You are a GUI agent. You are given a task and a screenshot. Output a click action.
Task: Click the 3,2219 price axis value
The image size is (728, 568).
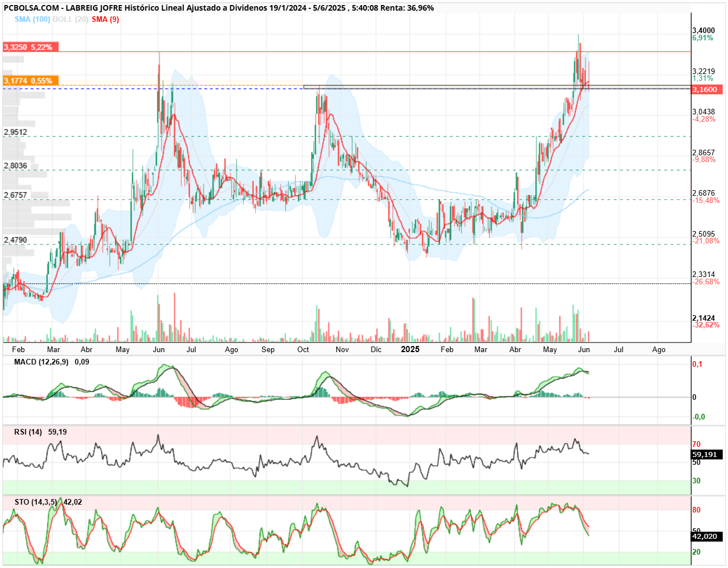pyautogui.click(x=704, y=71)
